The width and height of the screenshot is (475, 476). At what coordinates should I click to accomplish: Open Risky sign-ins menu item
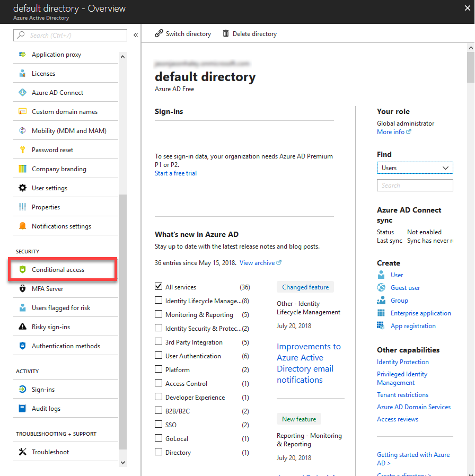point(66,327)
